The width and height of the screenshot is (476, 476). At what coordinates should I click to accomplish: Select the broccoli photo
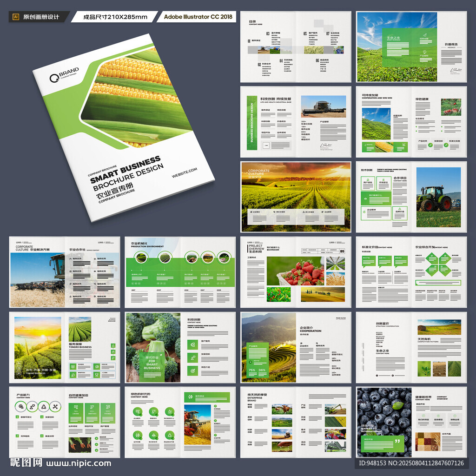point(153,348)
